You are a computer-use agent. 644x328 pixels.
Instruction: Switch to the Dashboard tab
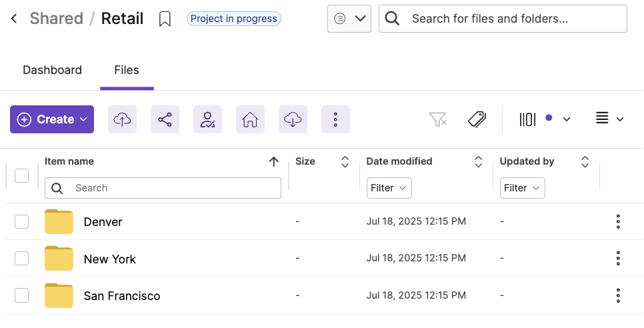point(52,70)
